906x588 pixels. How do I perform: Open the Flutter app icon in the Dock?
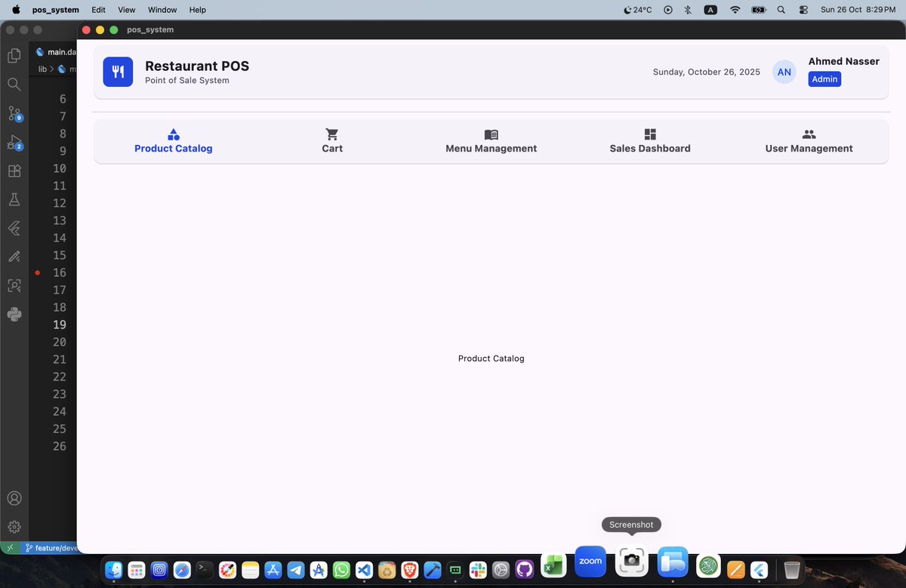click(760, 570)
